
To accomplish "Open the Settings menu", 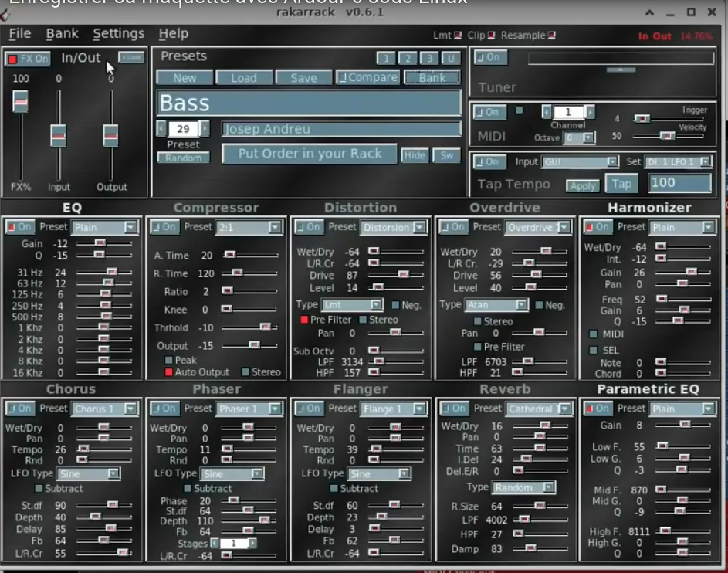I will [118, 34].
